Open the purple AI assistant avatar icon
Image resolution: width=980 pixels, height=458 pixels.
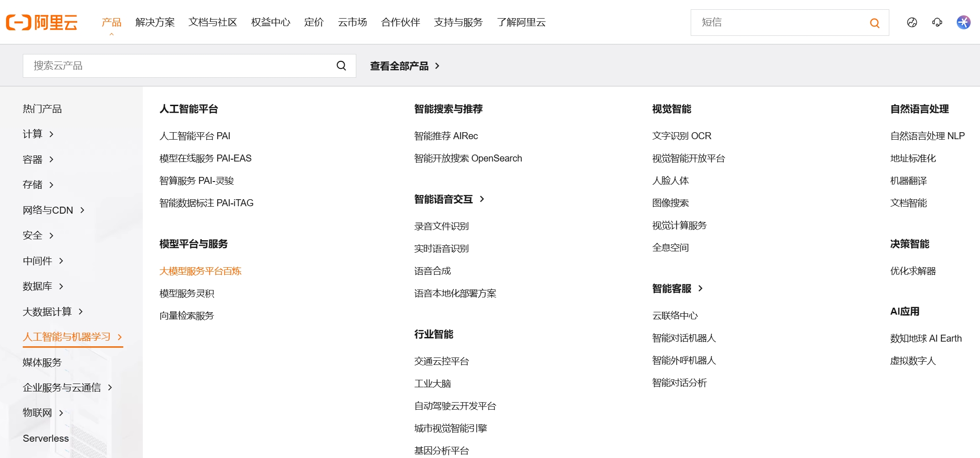point(964,22)
